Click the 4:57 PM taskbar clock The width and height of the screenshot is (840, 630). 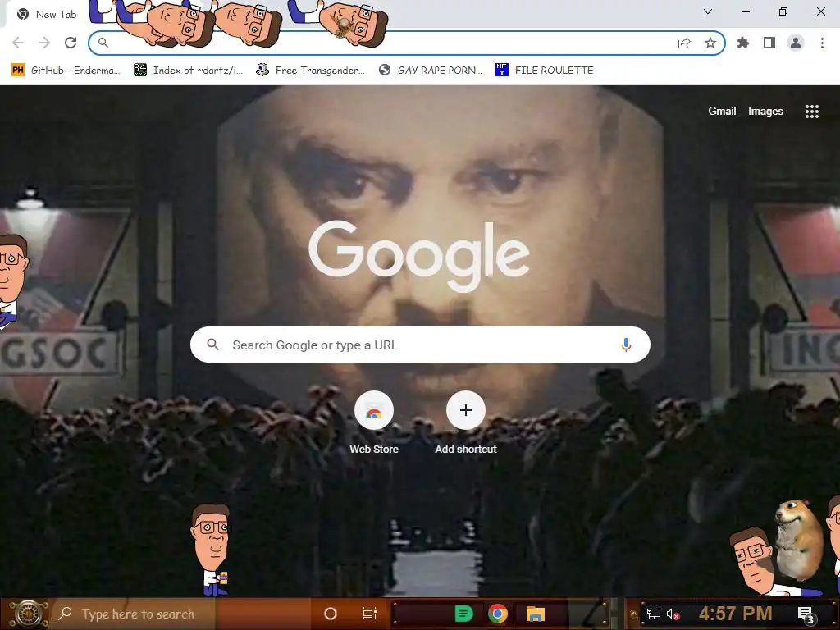pyautogui.click(x=736, y=614)
